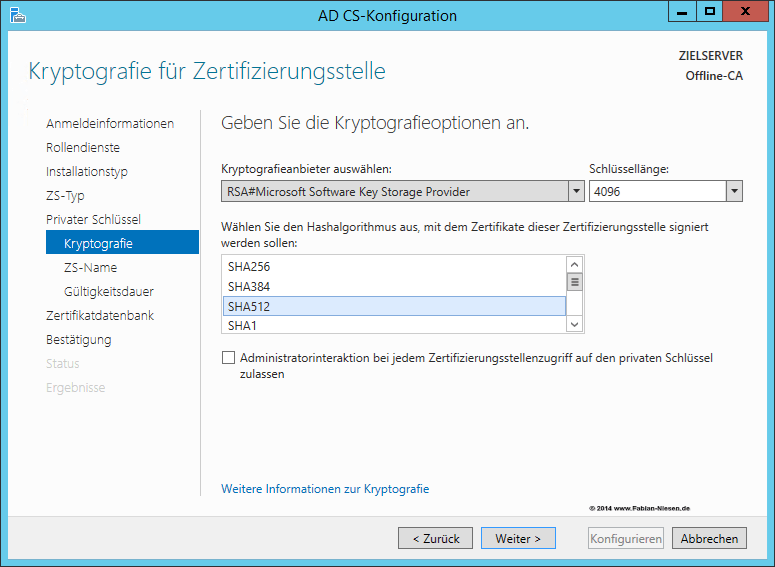Go to Gültigkeitsdauer step
The image size is (775, 567).
click(x=109, y=292)
